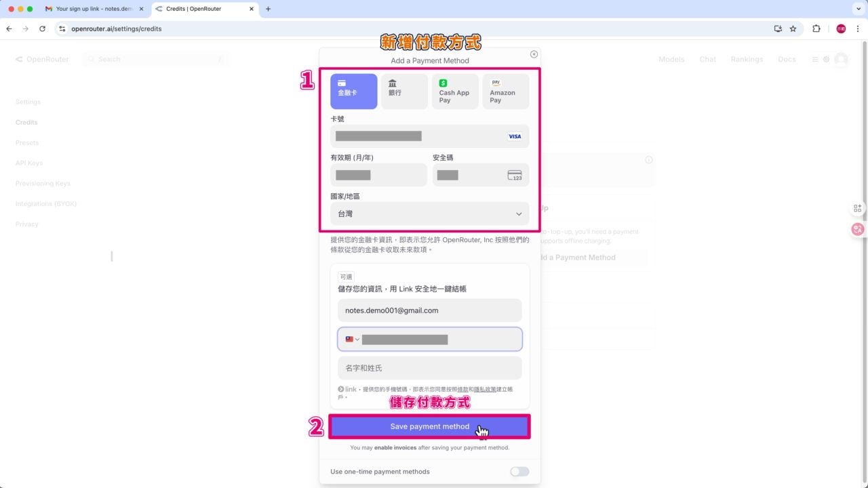Open Presets in the sidebar
Viewport: 868px width, 488px height.
tap(27, 143)
